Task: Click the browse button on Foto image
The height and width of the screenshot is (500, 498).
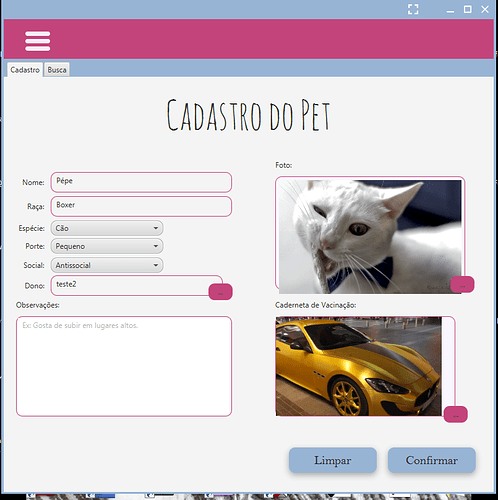Action: point(462,285)
